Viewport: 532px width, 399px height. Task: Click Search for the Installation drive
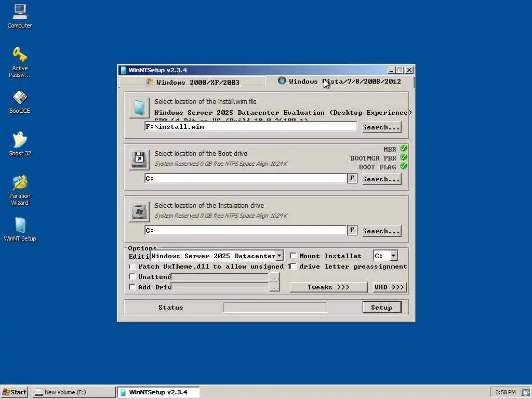382,231
